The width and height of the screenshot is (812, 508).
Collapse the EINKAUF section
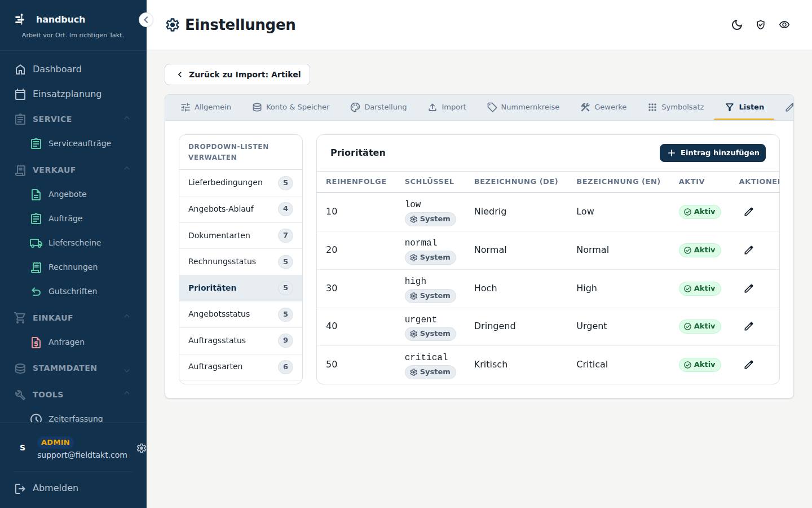[x=73, y=318]
